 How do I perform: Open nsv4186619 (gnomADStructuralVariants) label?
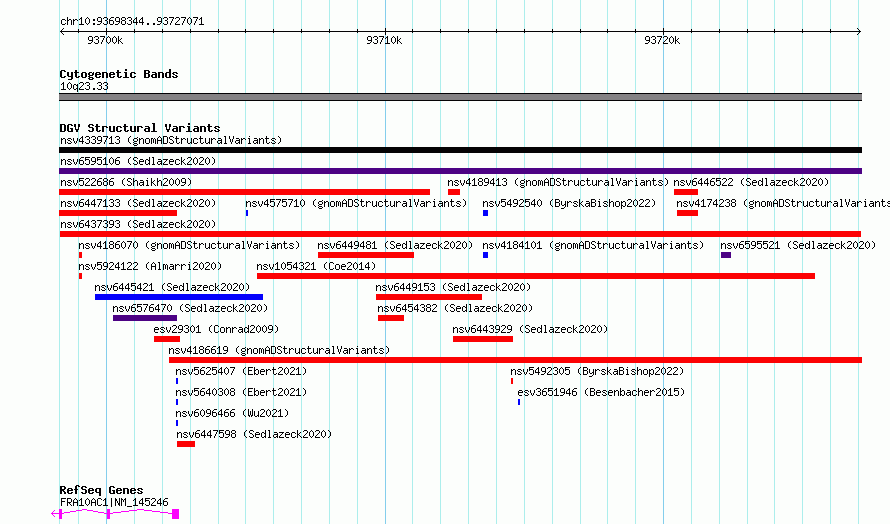(x=279, y=350)
